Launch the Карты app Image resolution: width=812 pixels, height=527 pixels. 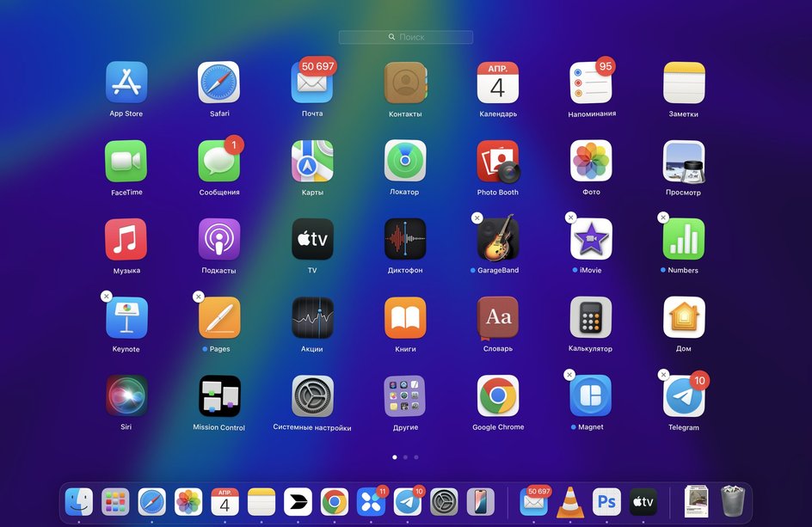[312, 161]
